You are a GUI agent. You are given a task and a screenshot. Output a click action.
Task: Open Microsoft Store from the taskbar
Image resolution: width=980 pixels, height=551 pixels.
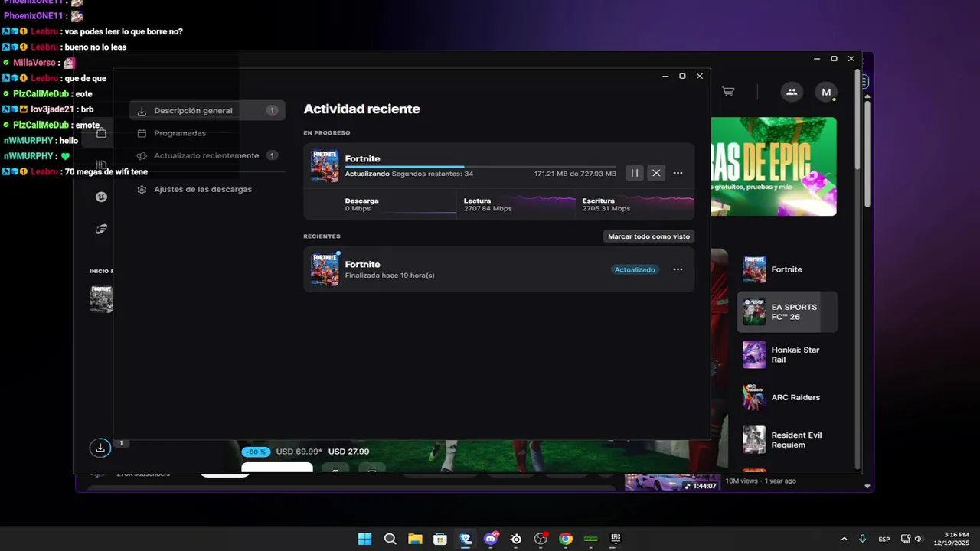tap(440, 539)
